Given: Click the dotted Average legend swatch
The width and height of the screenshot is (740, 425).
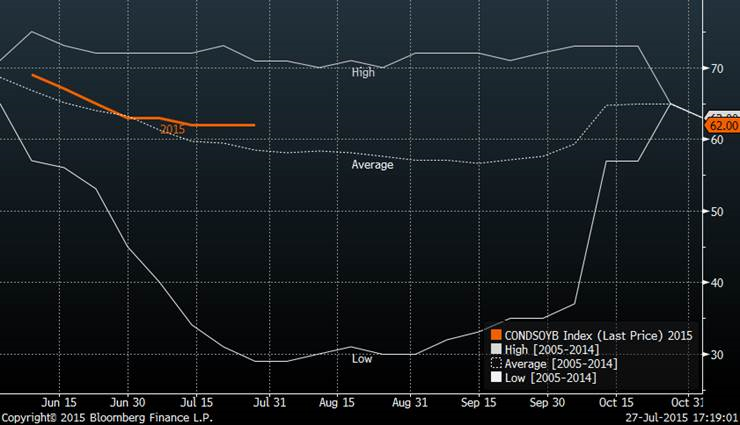Looking at the screenshot, I should pyautogui.click(x=496, y=364).
